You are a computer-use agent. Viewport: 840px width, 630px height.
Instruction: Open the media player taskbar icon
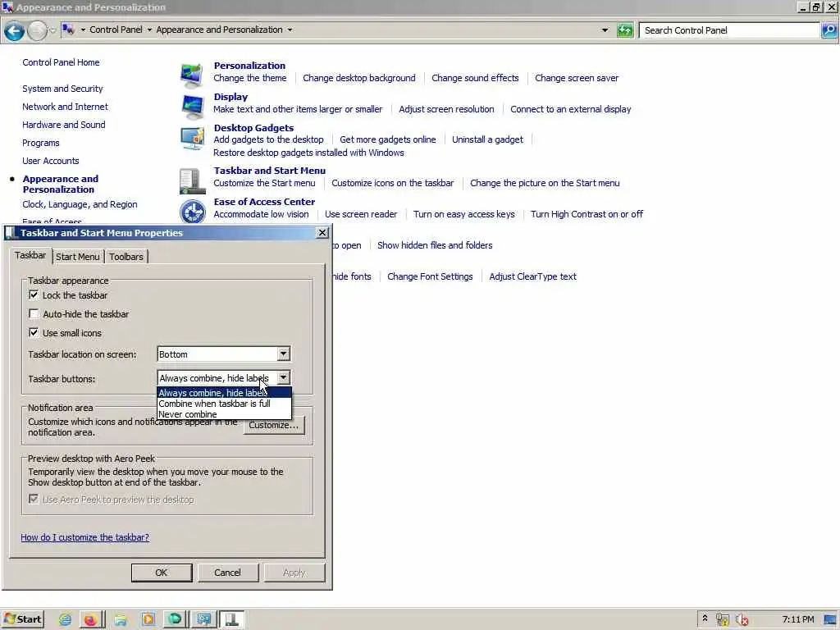(x=148, y=619)
